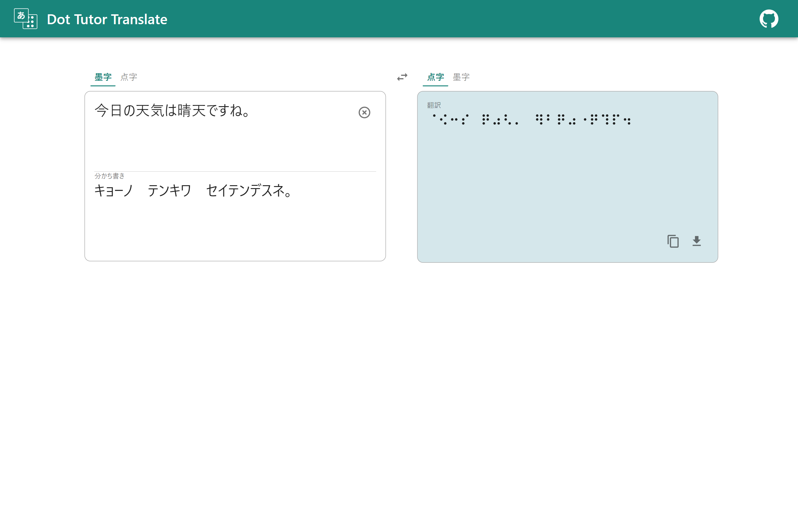This screenshot has height=532, width=798.
Task: Open the GitHub repository link
Action: (769, 19)
